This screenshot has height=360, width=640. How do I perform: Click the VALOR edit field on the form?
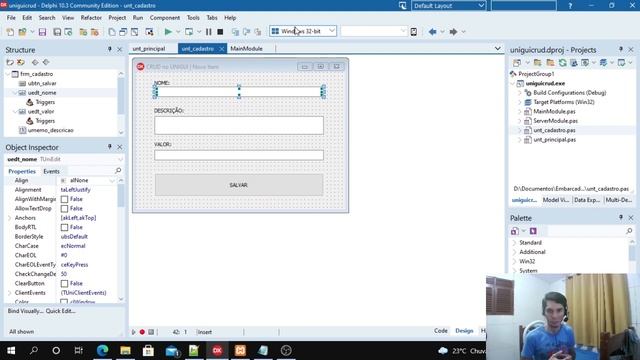[239, 155]
